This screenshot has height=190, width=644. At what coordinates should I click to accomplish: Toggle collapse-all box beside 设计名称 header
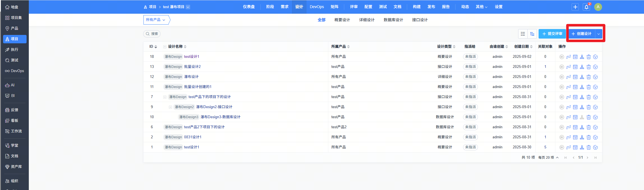click(x=165, y=47)
